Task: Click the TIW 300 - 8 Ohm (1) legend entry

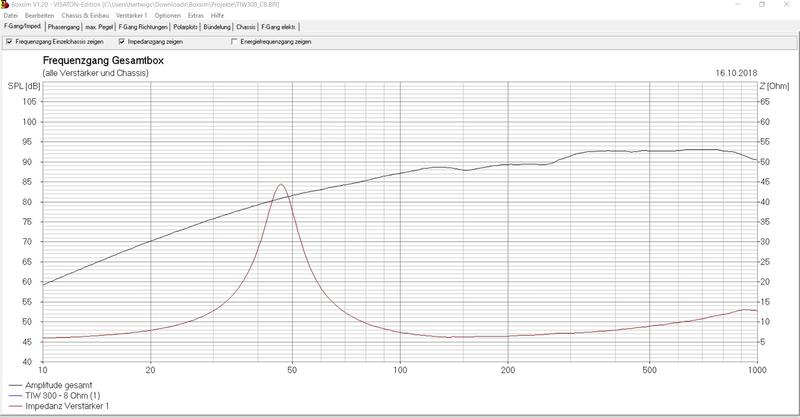Action: pos(55,396)
